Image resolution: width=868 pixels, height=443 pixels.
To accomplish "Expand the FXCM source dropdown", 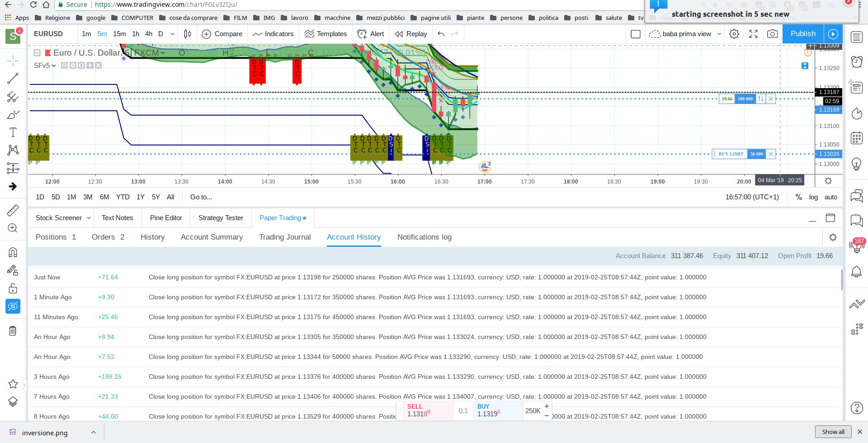I will click(163, 53).
